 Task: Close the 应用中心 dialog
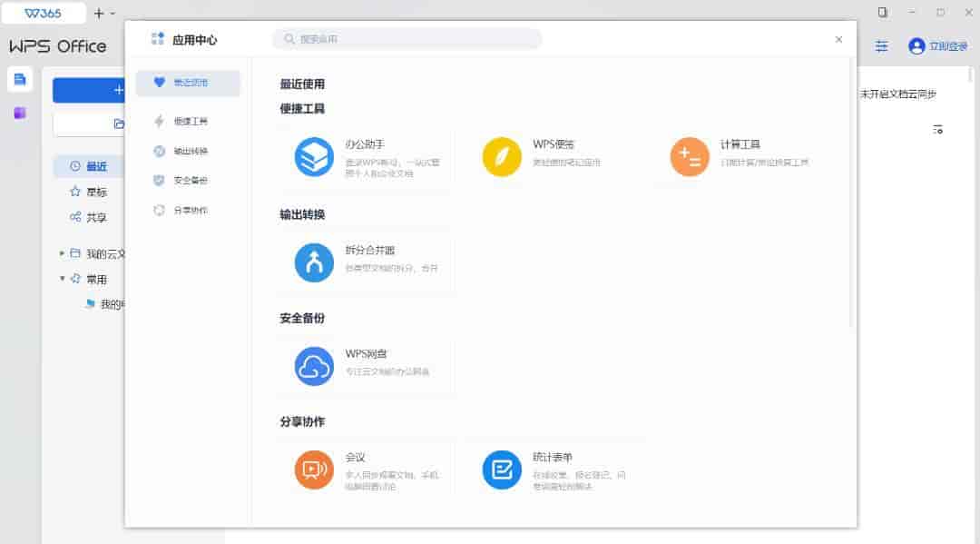tap(838, 39)
